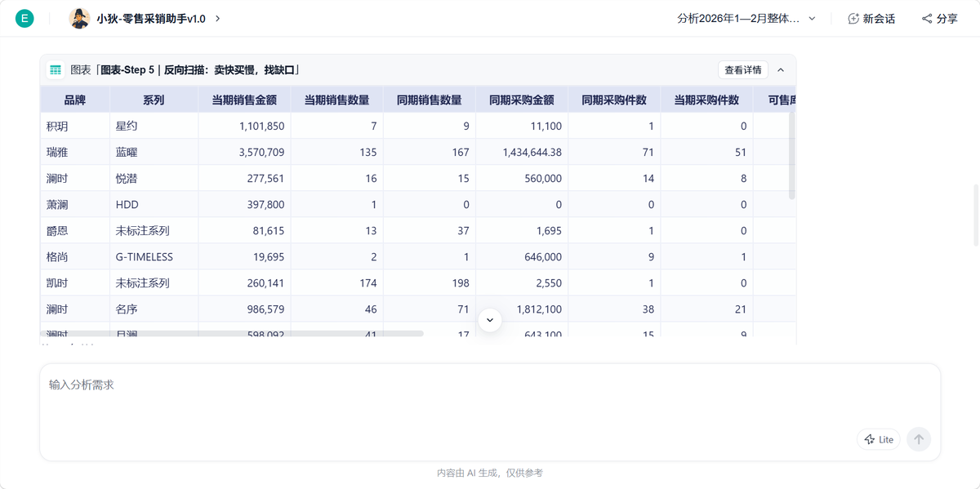Select the 格尚 brand cell
Image resolution: width=980 pixels, height=489 pixels.
point(75,256)
